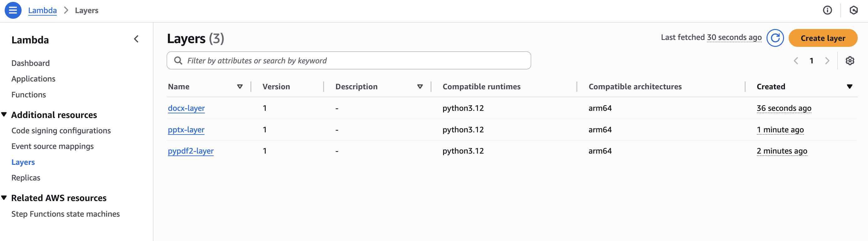The width and height of the screenshot is (868, 241).
Task: Click the Create layer button
Action: (822, 38)
